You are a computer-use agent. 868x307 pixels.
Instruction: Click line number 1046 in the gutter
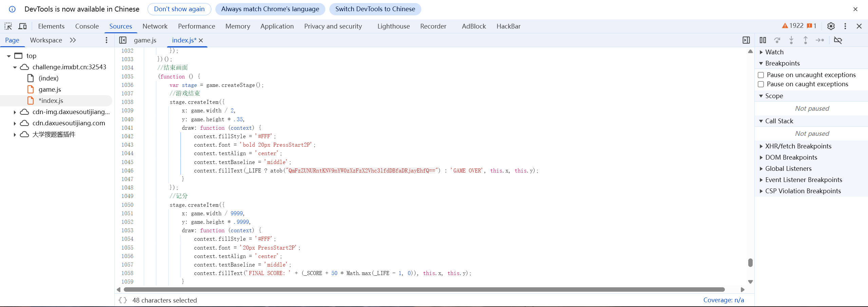(128, 170)
